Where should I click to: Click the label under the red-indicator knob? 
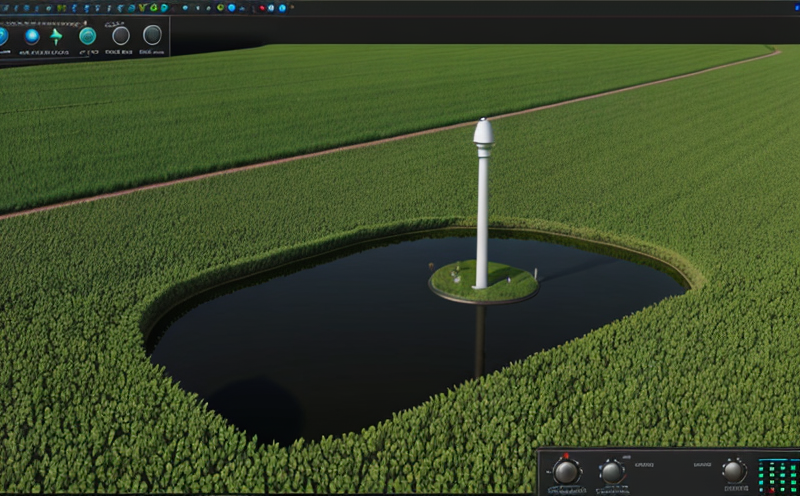pyautogui.click(x=567, y=491)
